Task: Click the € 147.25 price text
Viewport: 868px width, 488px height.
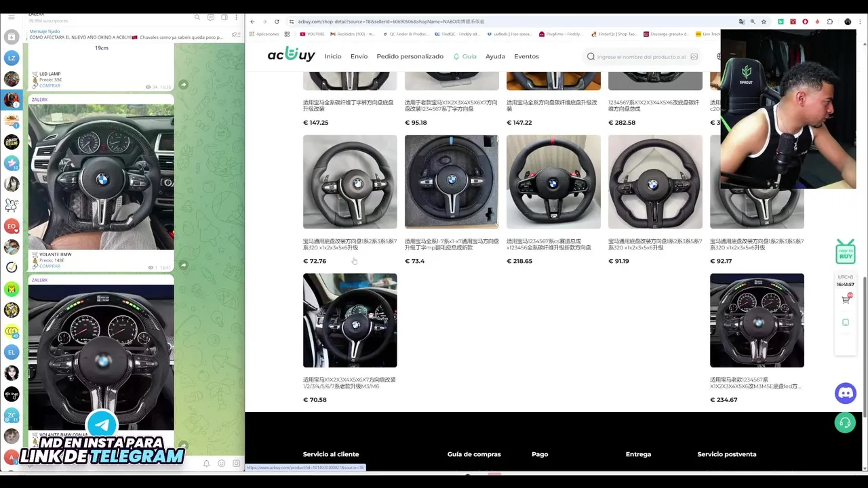Action: [315, 123]
